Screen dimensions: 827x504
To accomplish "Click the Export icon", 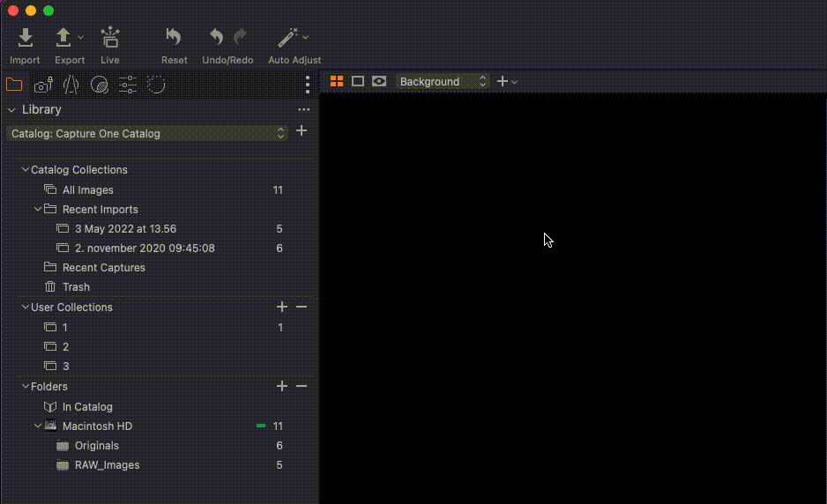I will [63, 38].
